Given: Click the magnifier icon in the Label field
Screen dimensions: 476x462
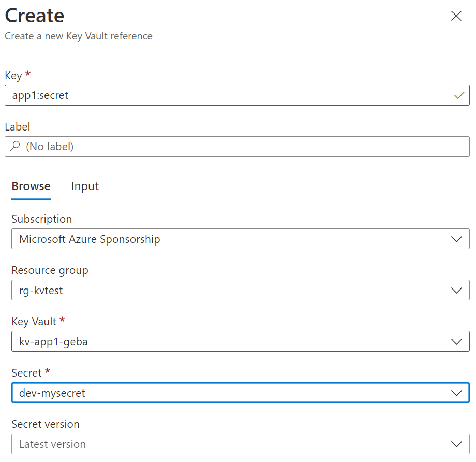Looking at the screenshot, I should (x=15, y=147).
